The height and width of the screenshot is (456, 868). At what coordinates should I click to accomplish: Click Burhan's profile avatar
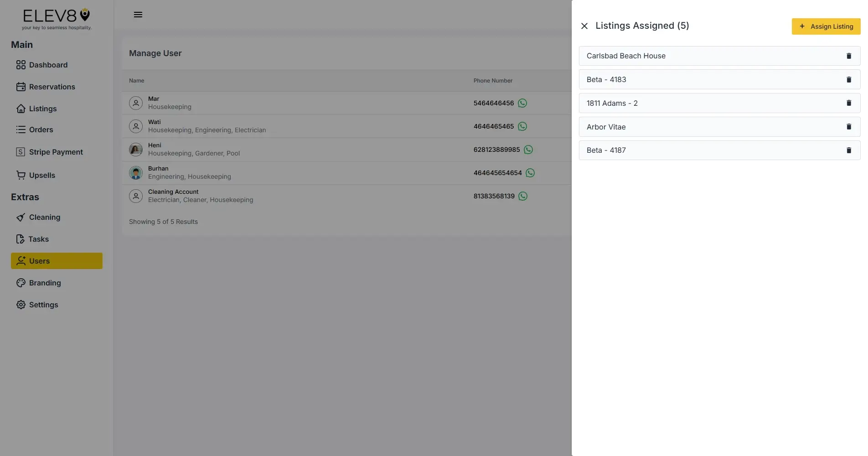pyautogui.click(x=136, y=173)
